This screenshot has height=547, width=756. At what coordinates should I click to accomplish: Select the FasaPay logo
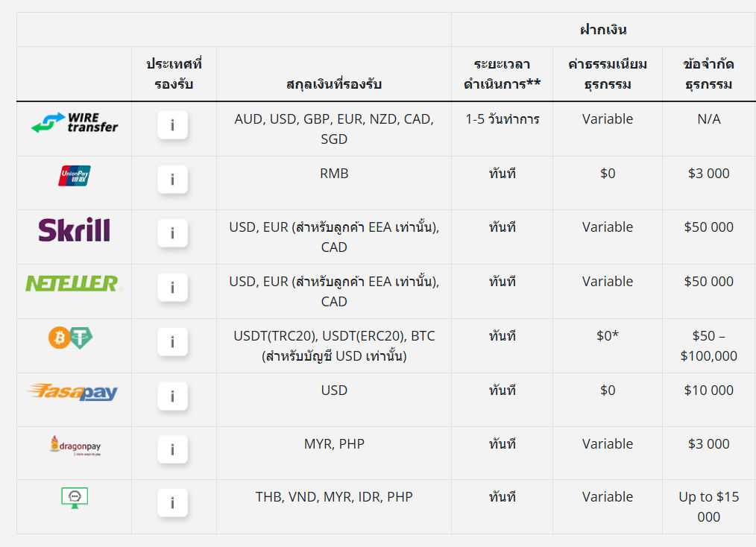click(x=72, y=392)
